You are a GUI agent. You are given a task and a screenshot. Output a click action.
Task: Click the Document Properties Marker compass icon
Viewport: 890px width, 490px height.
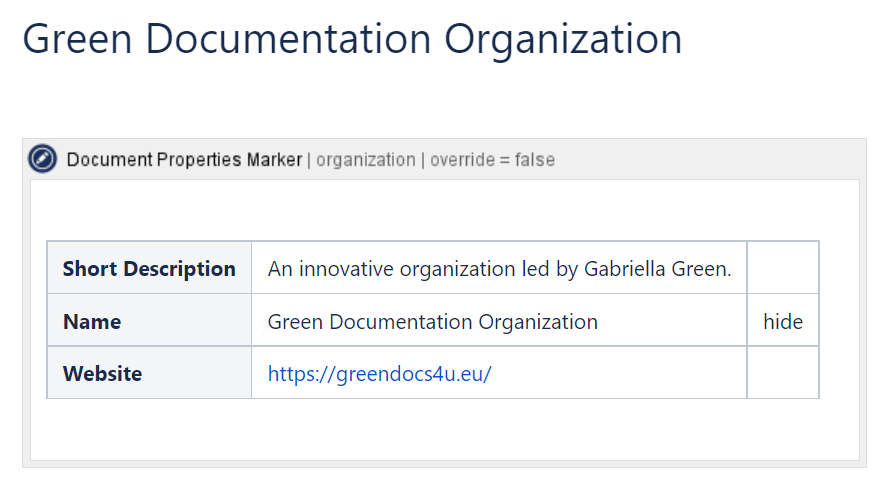43,159
